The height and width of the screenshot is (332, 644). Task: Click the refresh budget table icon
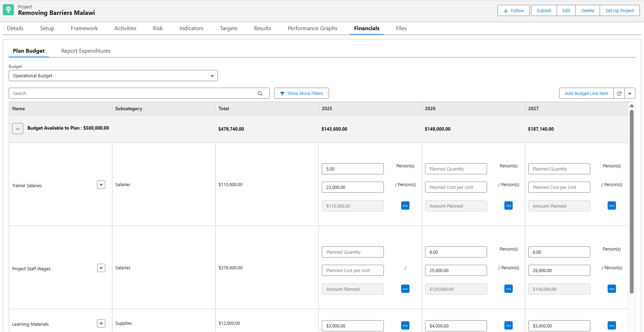point(619,94)
